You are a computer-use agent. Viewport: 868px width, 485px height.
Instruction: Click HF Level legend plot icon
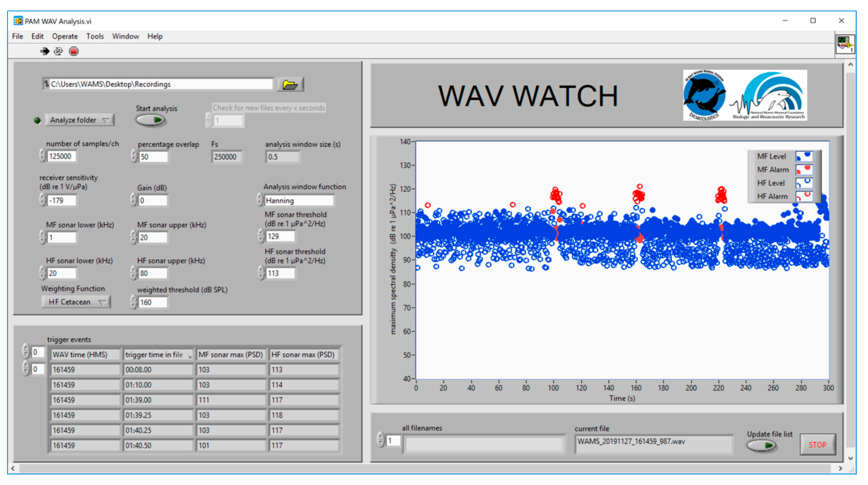coord(804,183)
